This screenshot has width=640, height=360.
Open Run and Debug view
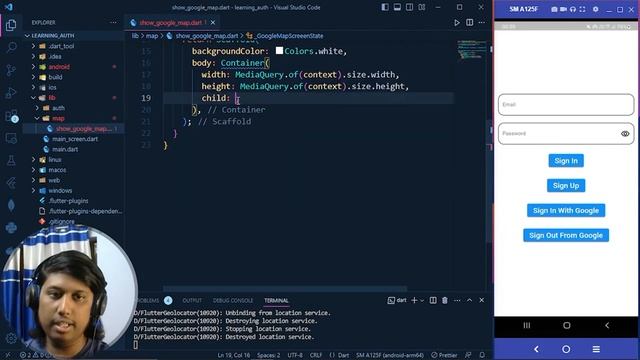click(x=11, y=93)
